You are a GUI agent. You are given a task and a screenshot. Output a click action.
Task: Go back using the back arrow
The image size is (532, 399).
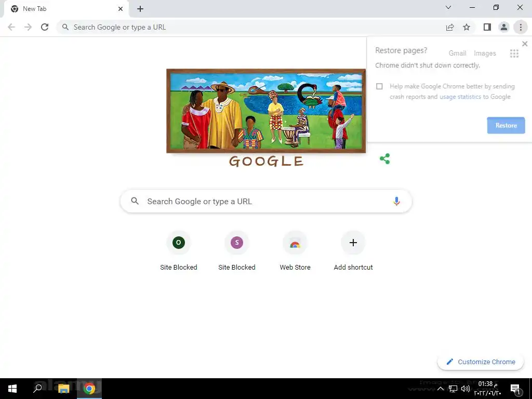click(11, 27)
